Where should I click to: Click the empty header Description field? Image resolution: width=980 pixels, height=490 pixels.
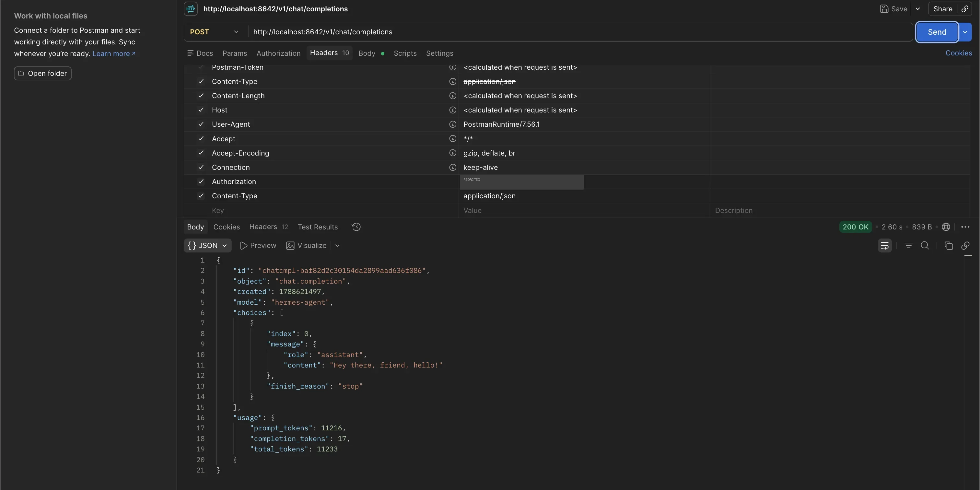click(x=840, y=210)
